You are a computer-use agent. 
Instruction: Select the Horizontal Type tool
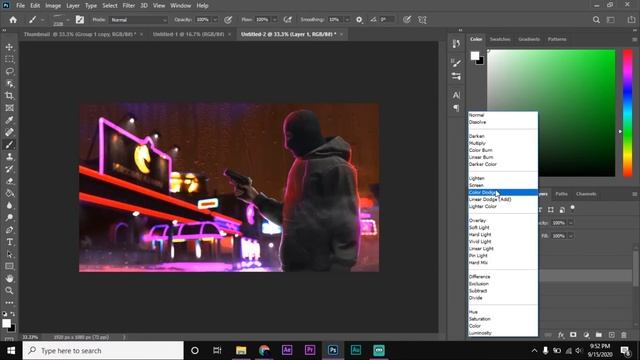tap(9, 242)
